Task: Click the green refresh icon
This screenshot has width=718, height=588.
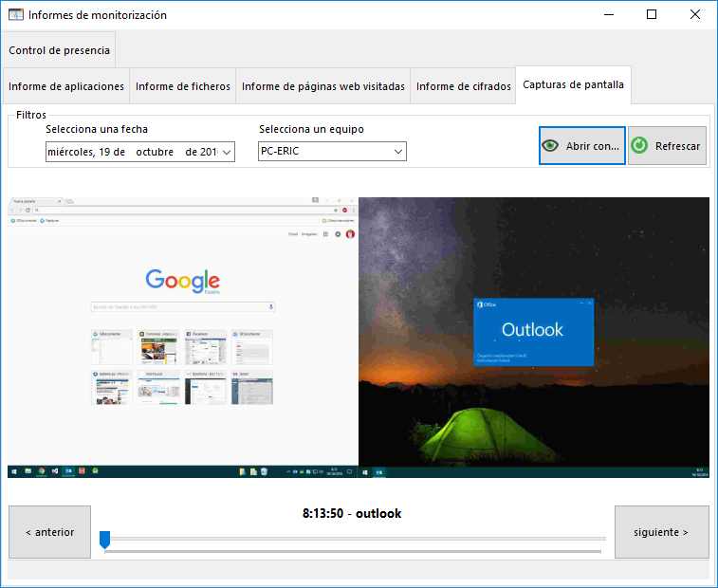Action: coord(639,146)
